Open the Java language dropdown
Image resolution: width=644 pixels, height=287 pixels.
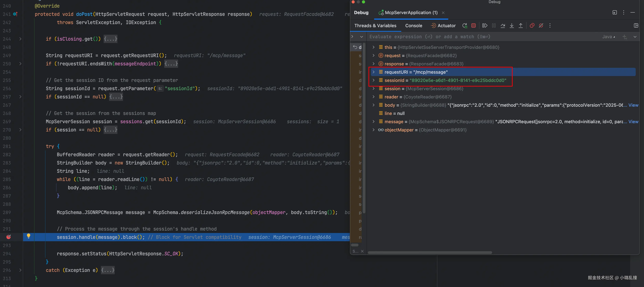pos(608,37)
